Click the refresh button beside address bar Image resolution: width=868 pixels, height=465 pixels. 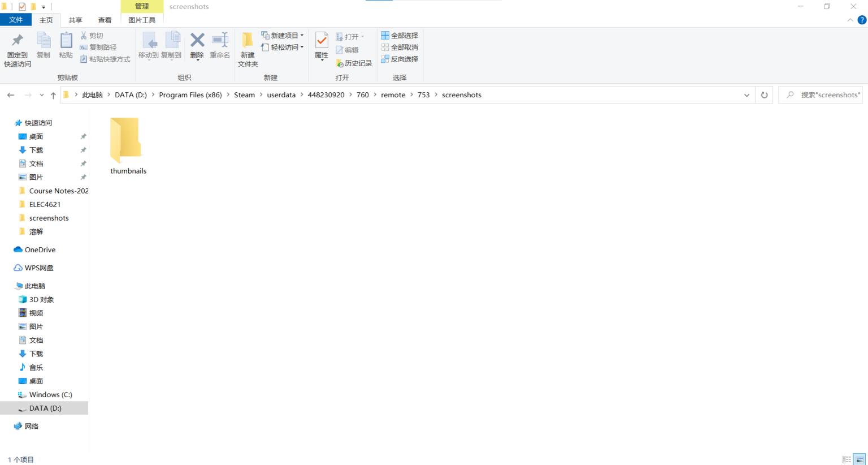click(764, 95)
